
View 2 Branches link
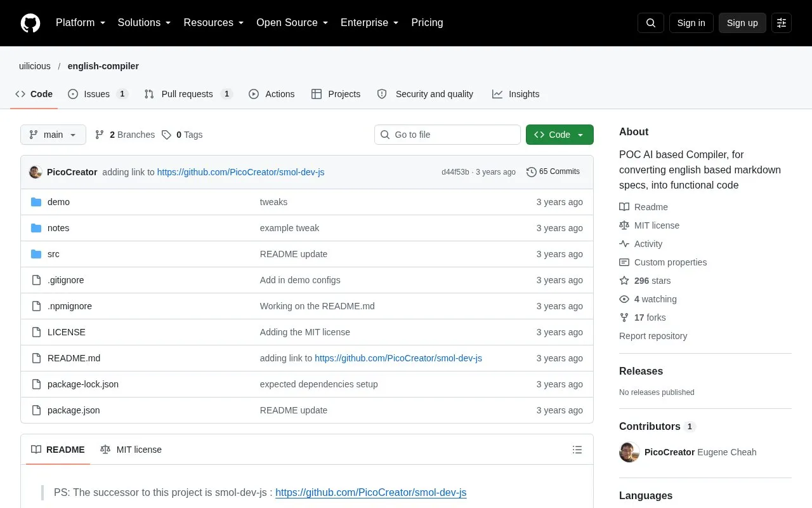[x=125, y=135]
